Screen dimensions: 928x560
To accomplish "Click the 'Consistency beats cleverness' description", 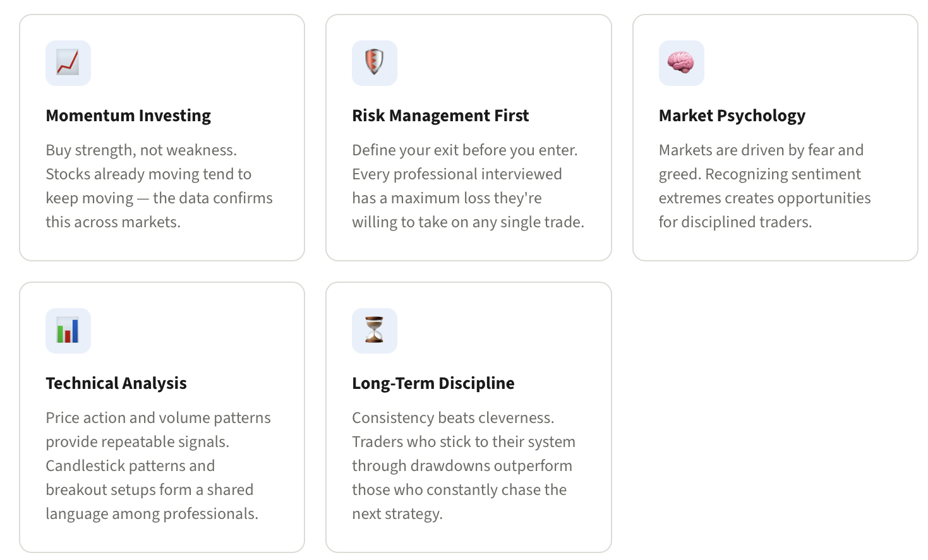I will pyautogui.click(x=464, y=466).
